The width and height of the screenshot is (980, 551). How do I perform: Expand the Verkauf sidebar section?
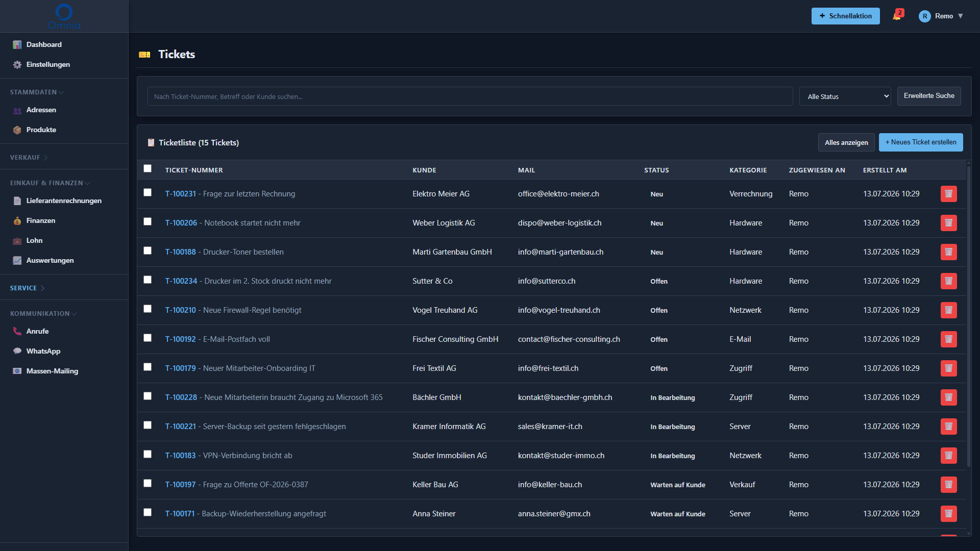(x=29, y=158)
